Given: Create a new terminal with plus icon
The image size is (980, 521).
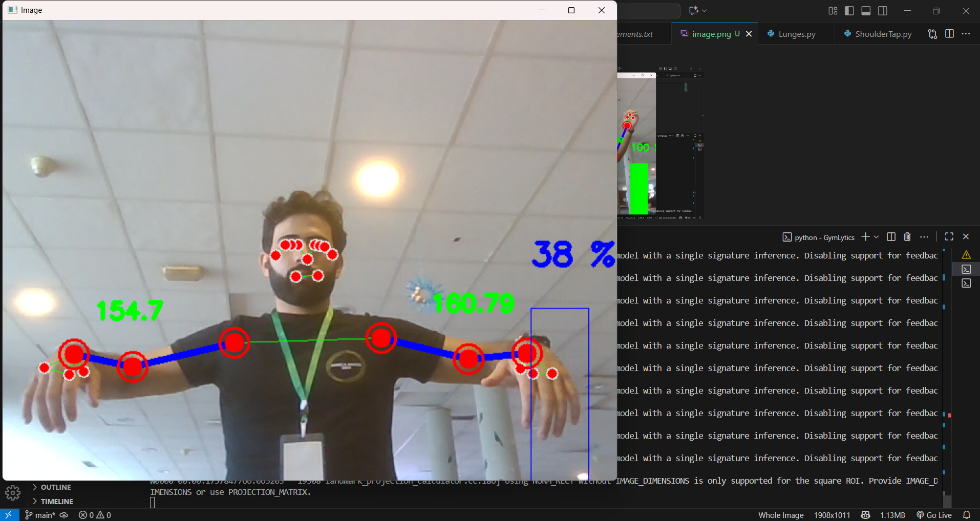Looking at the screenshot, I should click(865, 237).
